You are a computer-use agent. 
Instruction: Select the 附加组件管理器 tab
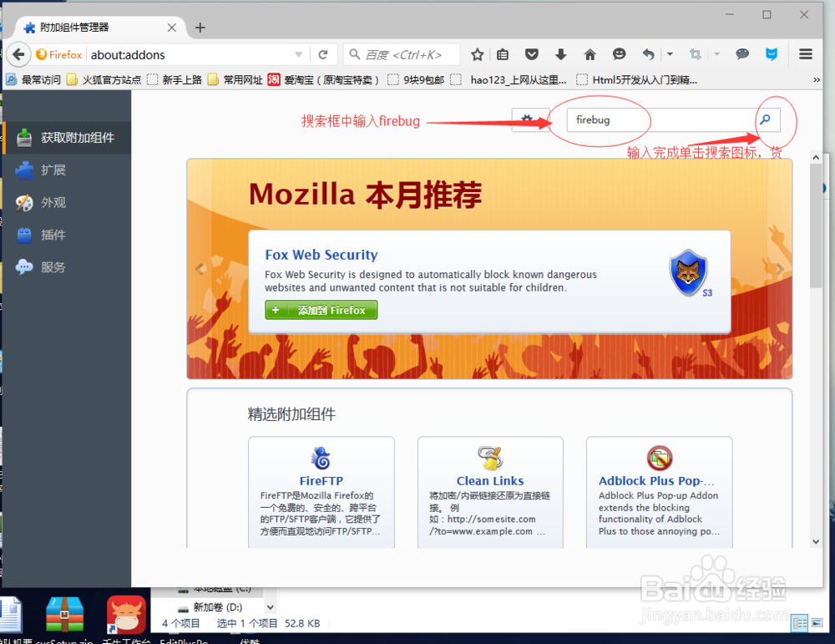(99, 28)
